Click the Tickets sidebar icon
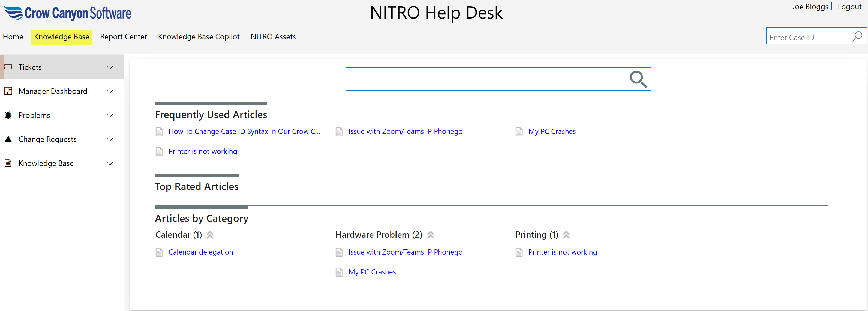Image resolution: width=868 pixels, height=311 pixels. click(x=8, y=67)
